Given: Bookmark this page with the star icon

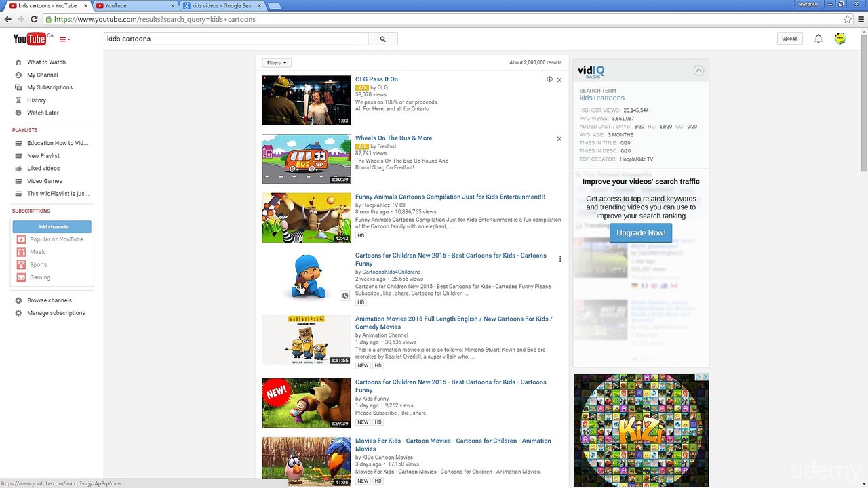Looking at the screenshot, I should [848, 19].
